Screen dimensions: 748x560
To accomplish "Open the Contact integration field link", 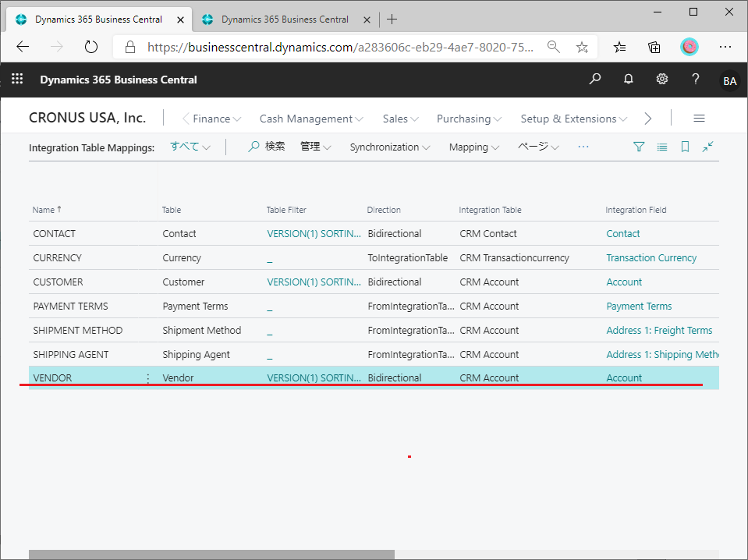I will pyautogui.click(x=622, y=234).
